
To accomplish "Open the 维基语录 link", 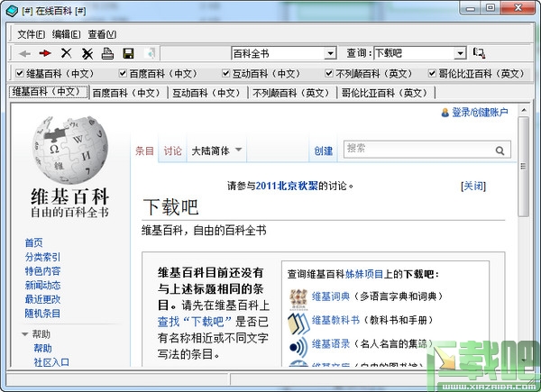I will pyautogui.click(x=331, y=343).
